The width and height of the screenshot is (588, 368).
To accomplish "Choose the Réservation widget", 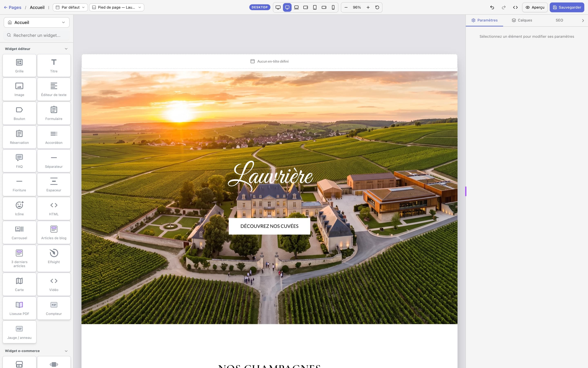I will 19,137.
